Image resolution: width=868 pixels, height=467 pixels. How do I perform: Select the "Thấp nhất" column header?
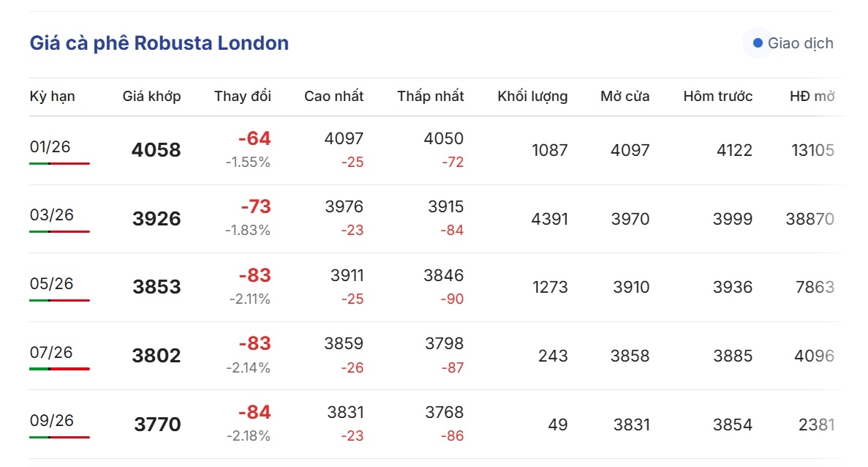(430, 96)
